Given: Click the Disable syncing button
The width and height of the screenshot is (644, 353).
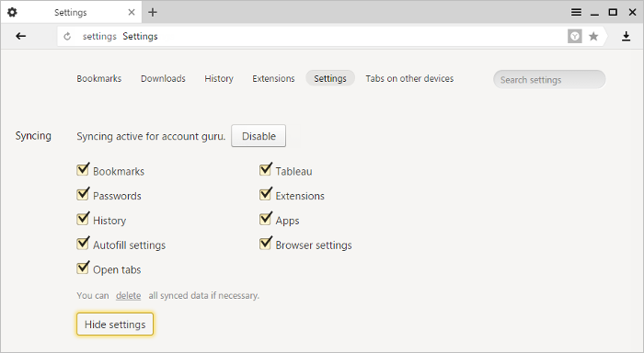Looking at the screenshot, I should [259, 136].
